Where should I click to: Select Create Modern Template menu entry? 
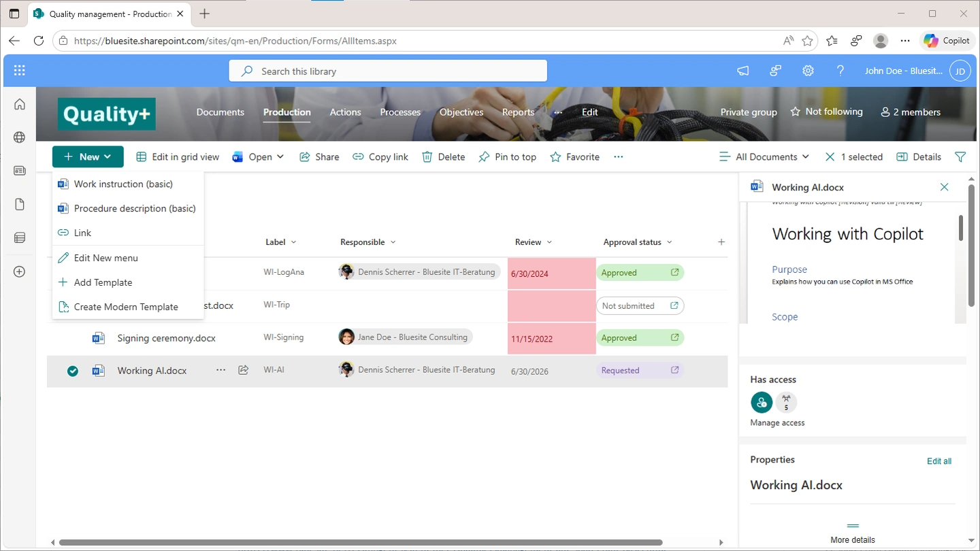coord(126,307)
